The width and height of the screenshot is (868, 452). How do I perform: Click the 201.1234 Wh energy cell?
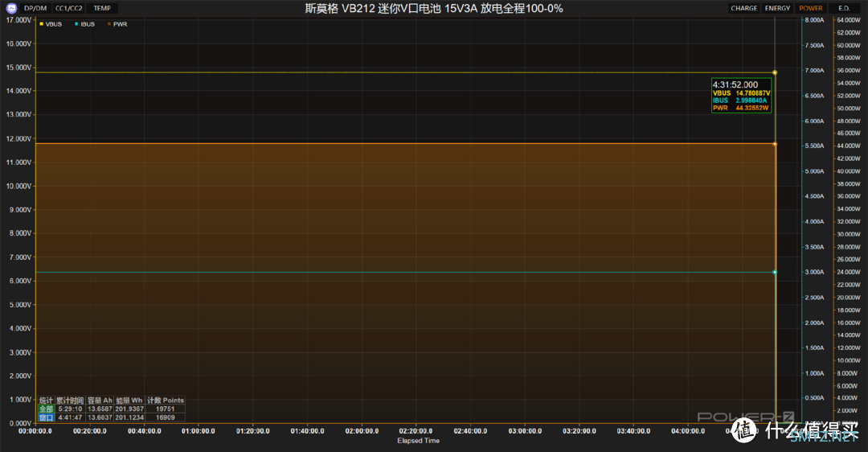click(x=129, y=417)
